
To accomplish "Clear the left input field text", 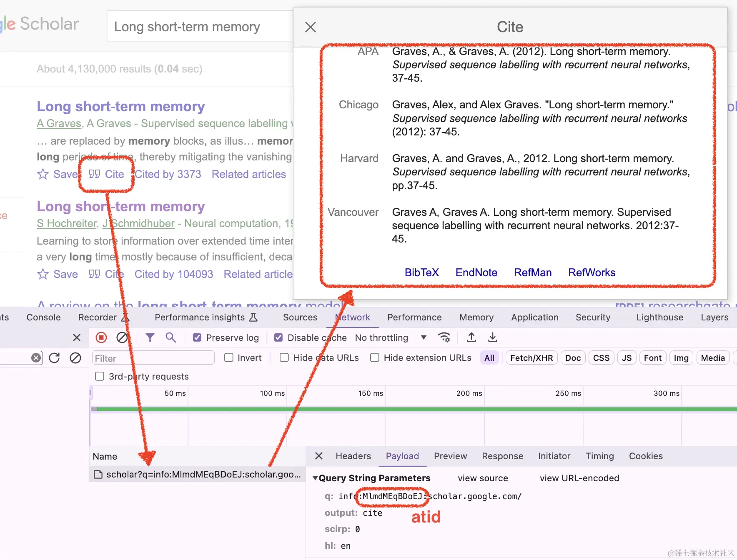I will (x=36, y=358).
